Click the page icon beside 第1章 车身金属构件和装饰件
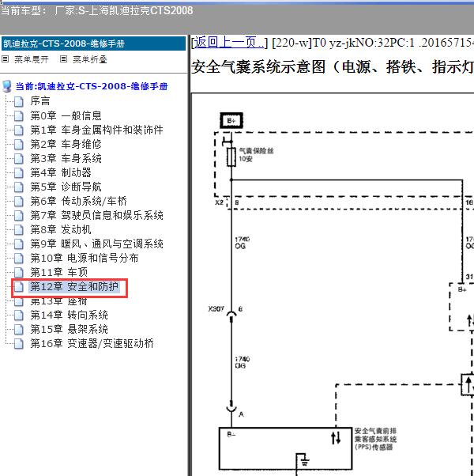This screenshot has height=476, width=474. click(x=19, y=130)
